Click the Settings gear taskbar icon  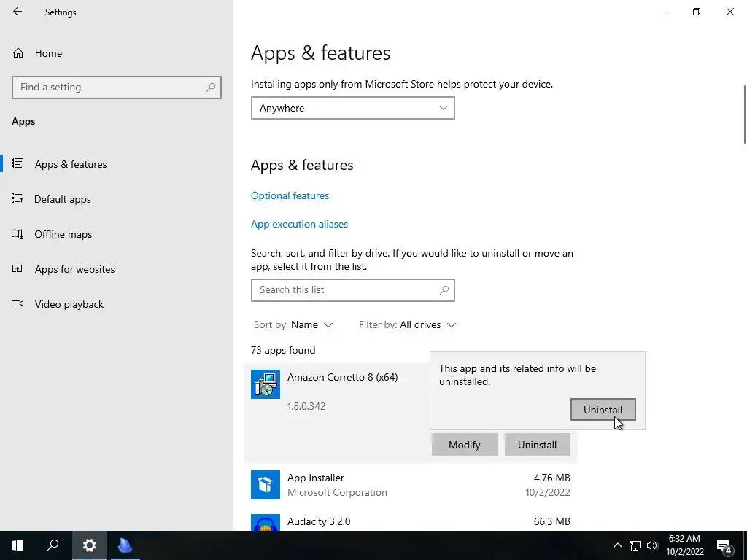point(90,545)
